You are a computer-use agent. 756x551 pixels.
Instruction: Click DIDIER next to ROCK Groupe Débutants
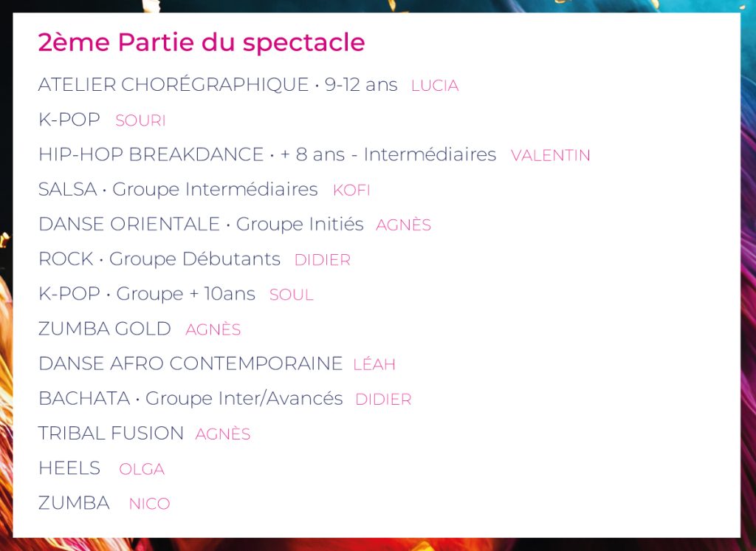tap(323, 260)
